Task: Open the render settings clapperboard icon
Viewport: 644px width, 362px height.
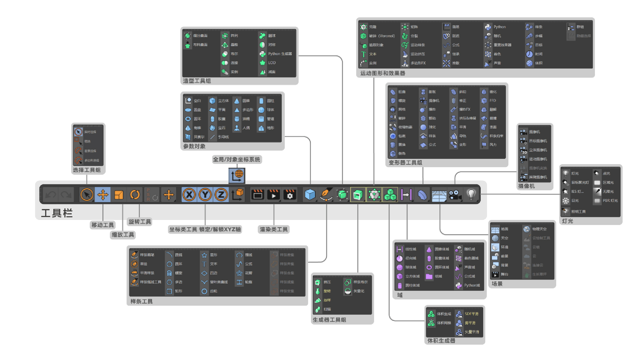Action: [x=290, y=195]
